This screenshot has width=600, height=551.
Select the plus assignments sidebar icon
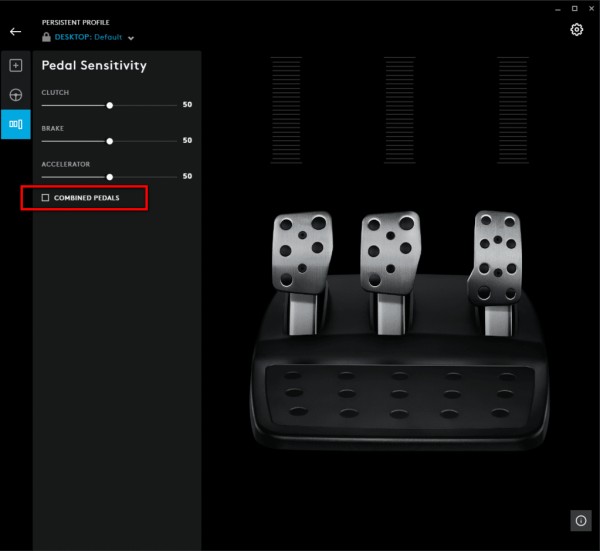click(x=16, y=65)
